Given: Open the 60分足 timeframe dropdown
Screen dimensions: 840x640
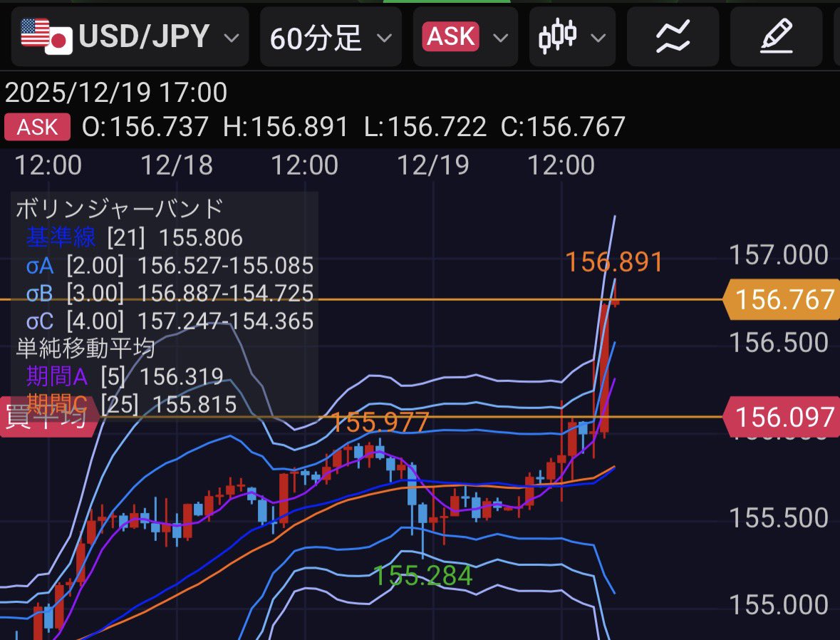Looking at the screenshot, I should 331,36.
